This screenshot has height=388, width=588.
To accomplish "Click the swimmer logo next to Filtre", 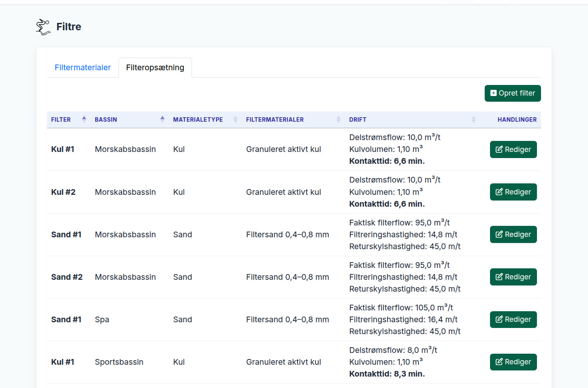I will click(x=43, y=27).
